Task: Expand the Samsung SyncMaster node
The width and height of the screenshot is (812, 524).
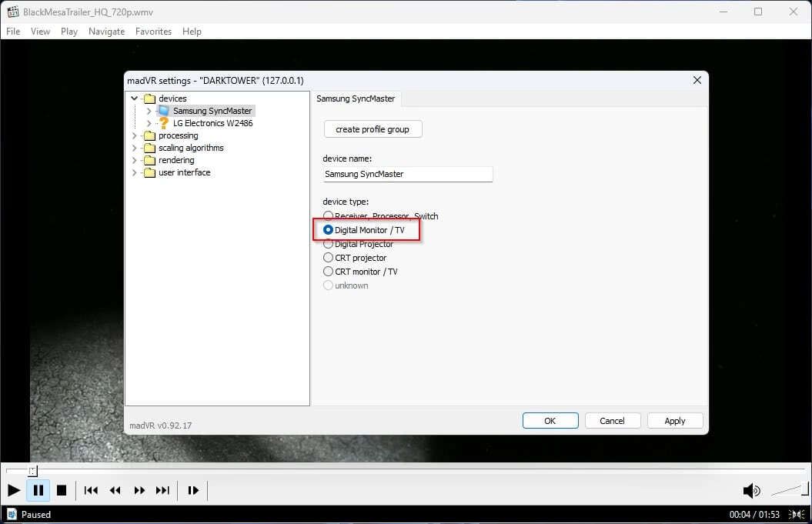Action: [149, 111]
